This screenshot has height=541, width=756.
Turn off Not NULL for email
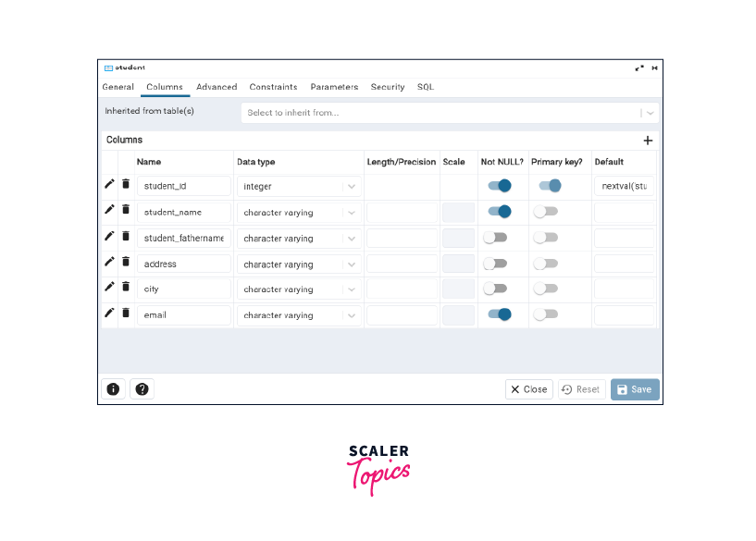click(500, 314)
